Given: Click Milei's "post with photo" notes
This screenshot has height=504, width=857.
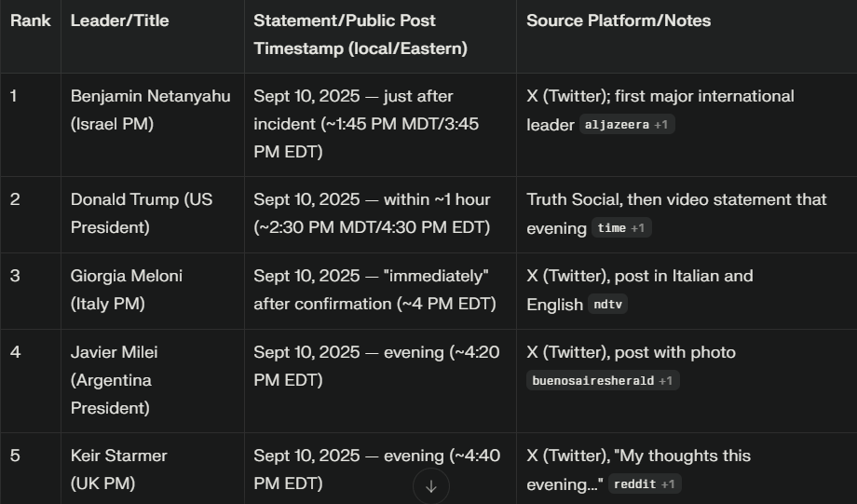Looking at the screenshot, I should click(632, 352).
